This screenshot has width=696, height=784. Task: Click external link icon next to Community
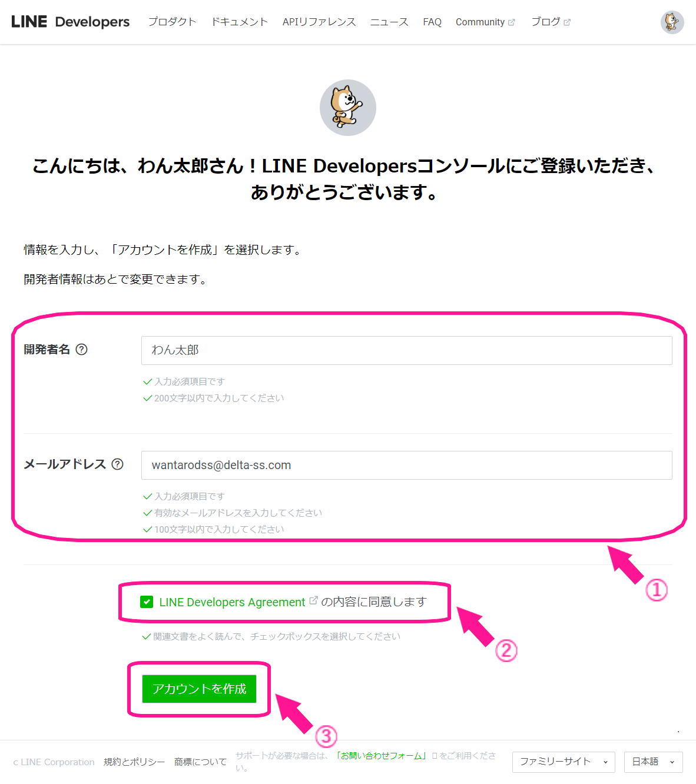[512, 22]
